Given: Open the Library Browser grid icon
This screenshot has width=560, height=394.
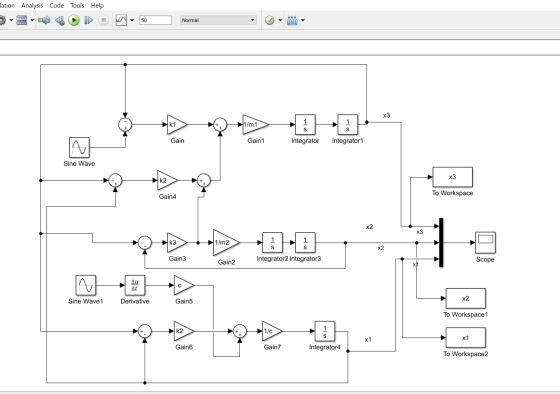Looking at the screenshot, I should point(22,20).
